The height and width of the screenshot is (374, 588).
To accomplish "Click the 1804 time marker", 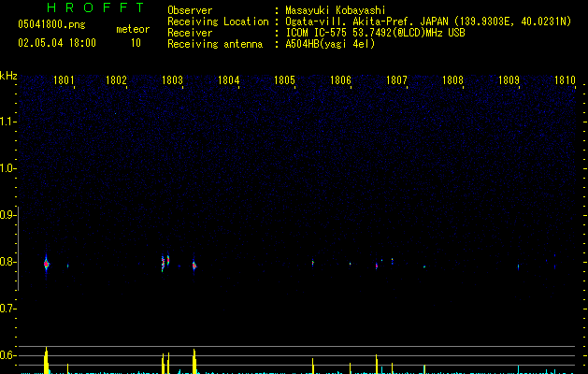I will [x=228, y=80].
